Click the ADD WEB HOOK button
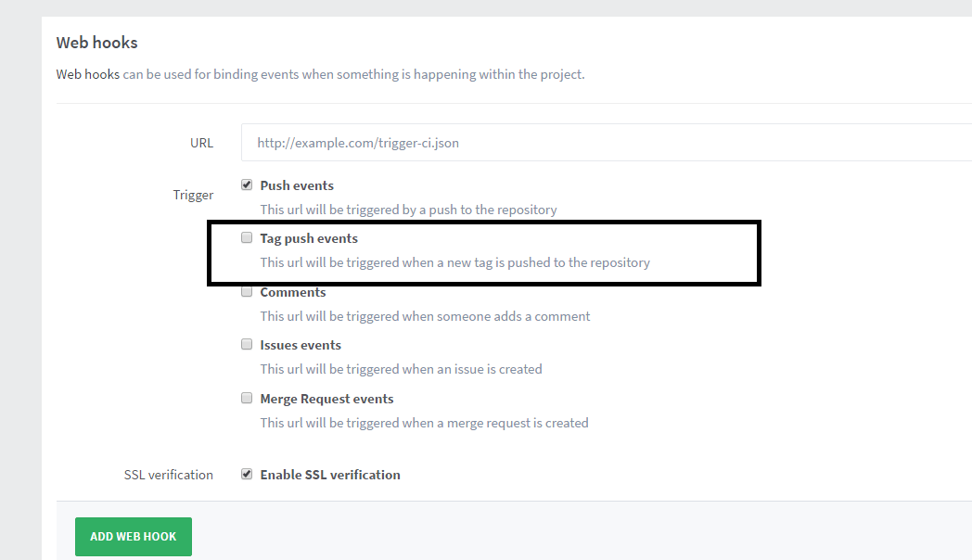The image size is (972, 560). (133, 536)
